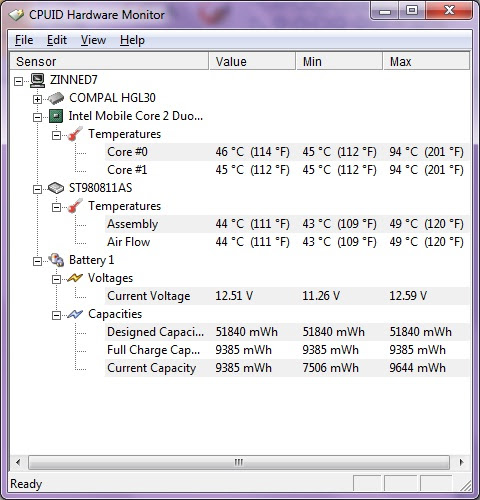The height and width of the screenshot is (500, 480).
Task: Click the horizontal scrollbar thumb
Action: pyautogui.click(x=239, y=462)
